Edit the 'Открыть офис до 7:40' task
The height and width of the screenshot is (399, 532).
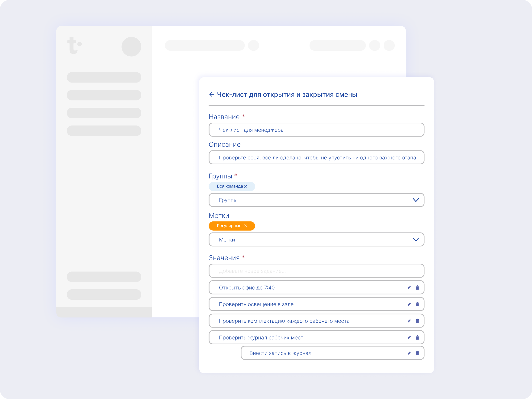[409, 287]
